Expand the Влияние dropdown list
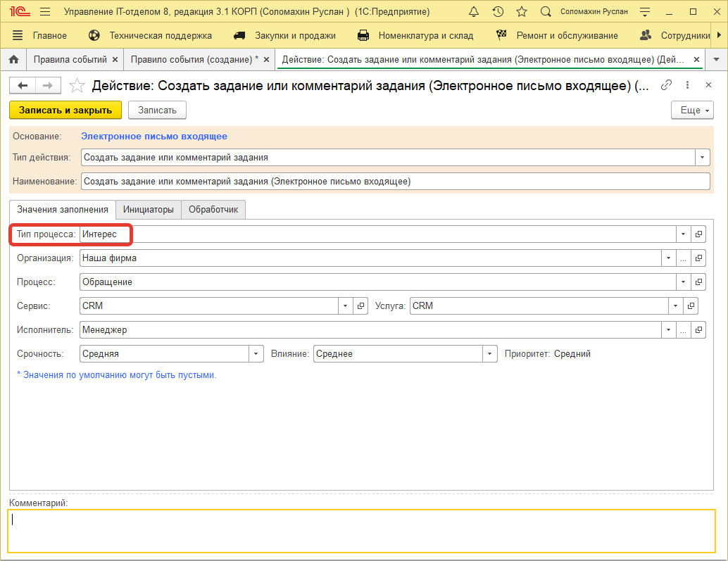 pyautogui.click(x=490, y=354)
